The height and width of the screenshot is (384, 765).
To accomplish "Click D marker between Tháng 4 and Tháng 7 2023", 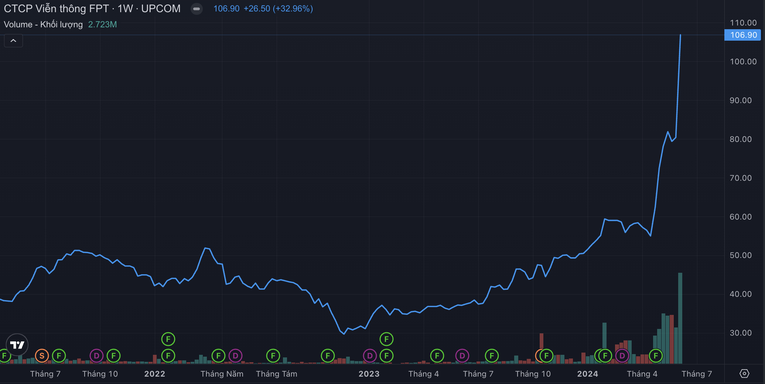I will (463, 356).
